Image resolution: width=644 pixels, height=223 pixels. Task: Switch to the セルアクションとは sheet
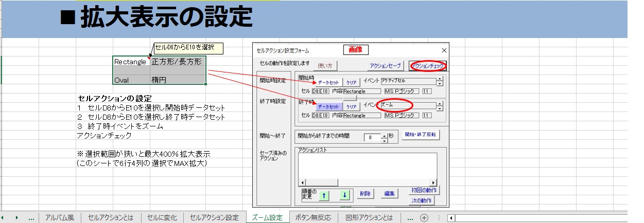pyautogui.click(x=111, y=218)
